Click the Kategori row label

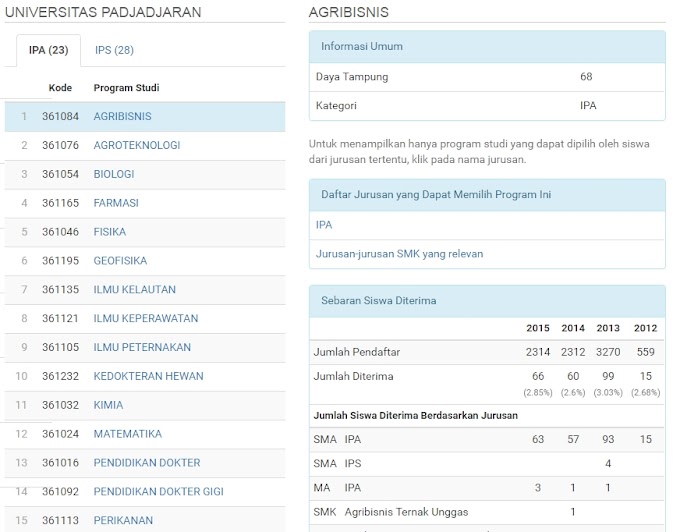click(336, 106)
